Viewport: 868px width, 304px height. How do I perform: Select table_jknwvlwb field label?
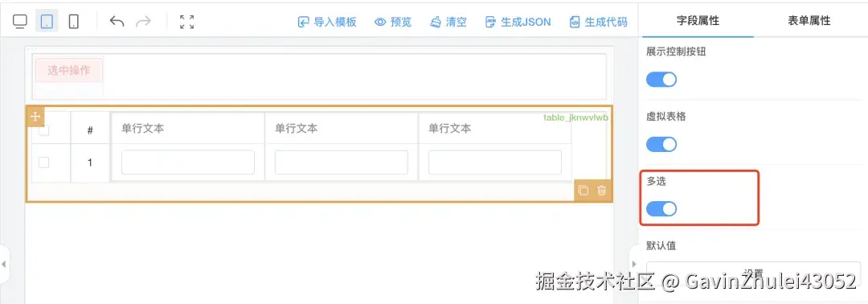[575, 117]
